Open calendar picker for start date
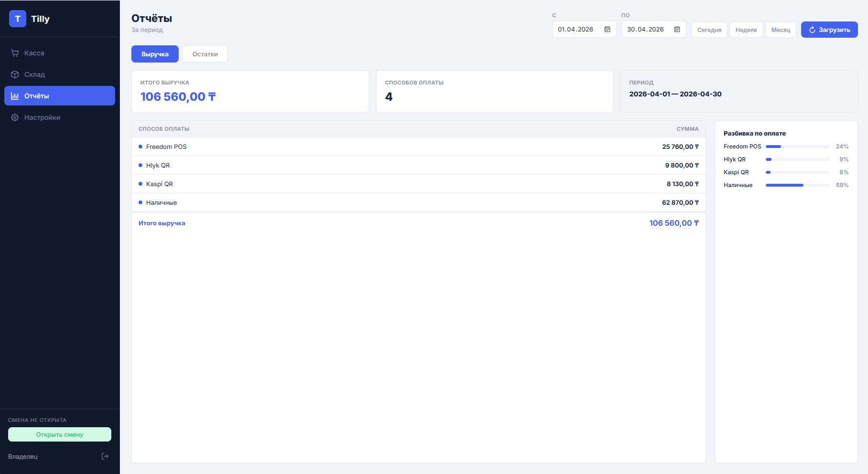This screenshot has height=474, width=868. pos(607,30)
